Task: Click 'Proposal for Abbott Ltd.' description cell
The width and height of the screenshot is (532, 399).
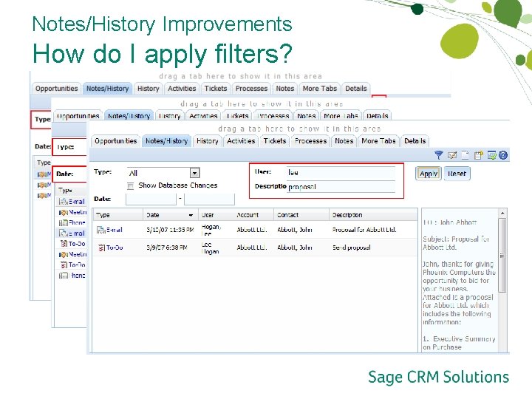Action: (364, 230)
